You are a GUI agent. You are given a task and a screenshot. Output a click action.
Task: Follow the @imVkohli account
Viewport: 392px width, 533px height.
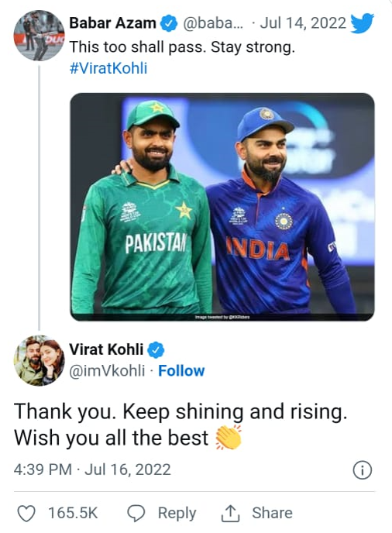click(x=181, y=370)
